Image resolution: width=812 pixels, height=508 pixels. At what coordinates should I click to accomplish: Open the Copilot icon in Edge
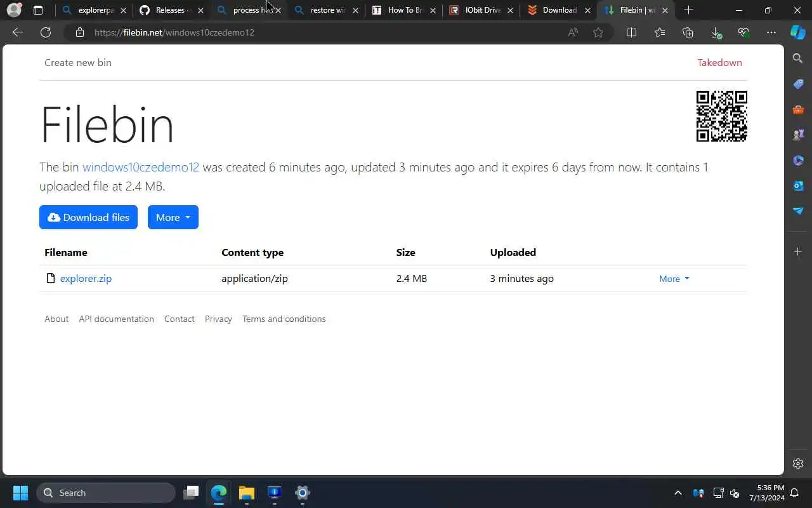click(798, 32)
